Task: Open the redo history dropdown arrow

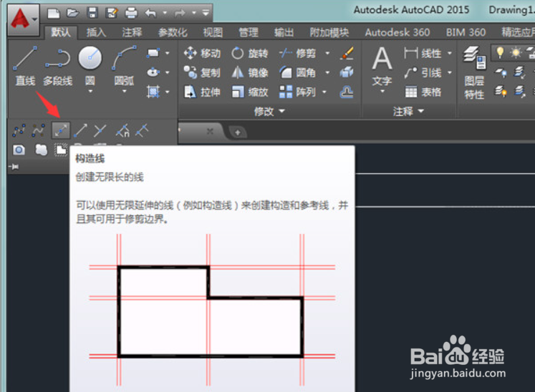Action: pyautogui.click(x=194, y=14)
